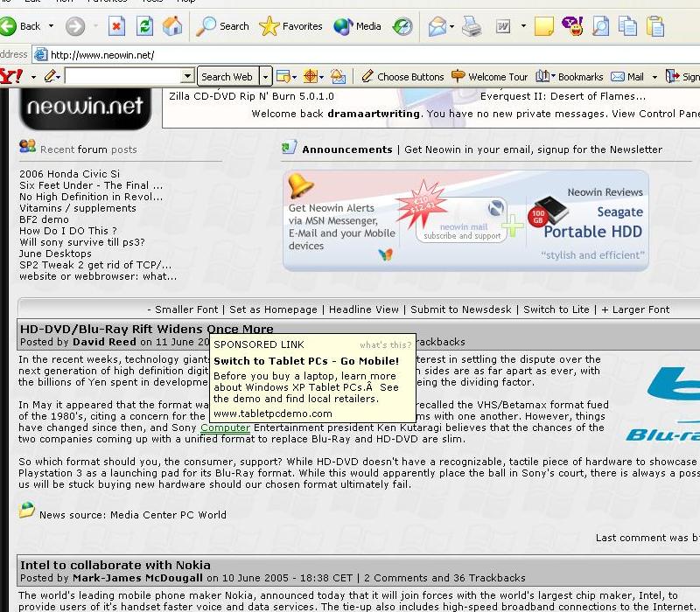Expand the Yahoo search box dropdown
The width and height of the screenshot is (700, 612).
[188, 76]
